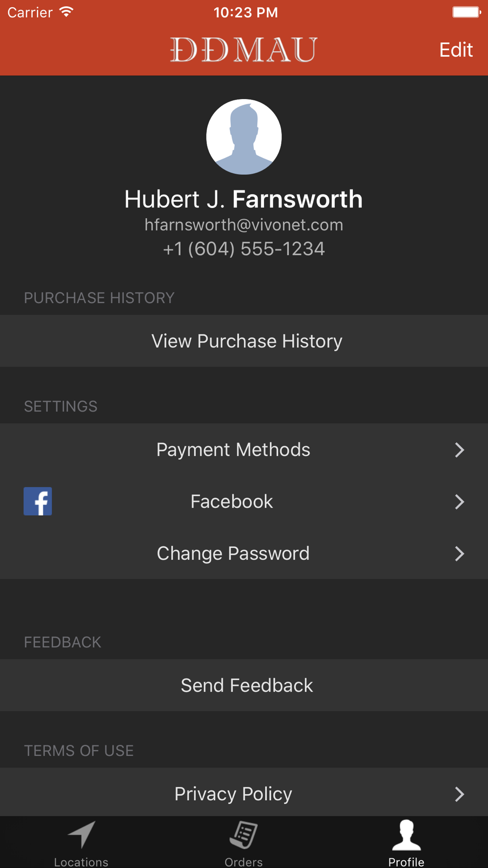This screenshot has height=868, width=488.
Task: Tap the hfarnsworth@vivonet.com email address
Action: (x=244, y=225)
